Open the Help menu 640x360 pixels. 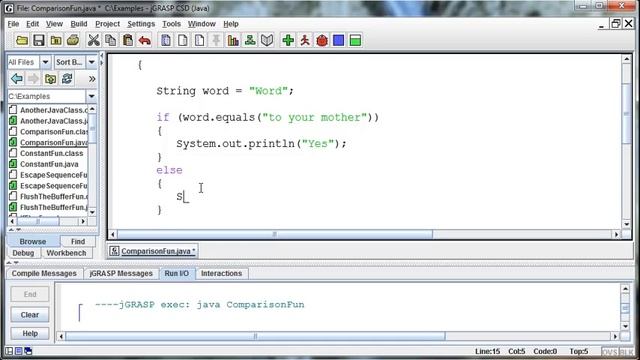pos(231,24)
